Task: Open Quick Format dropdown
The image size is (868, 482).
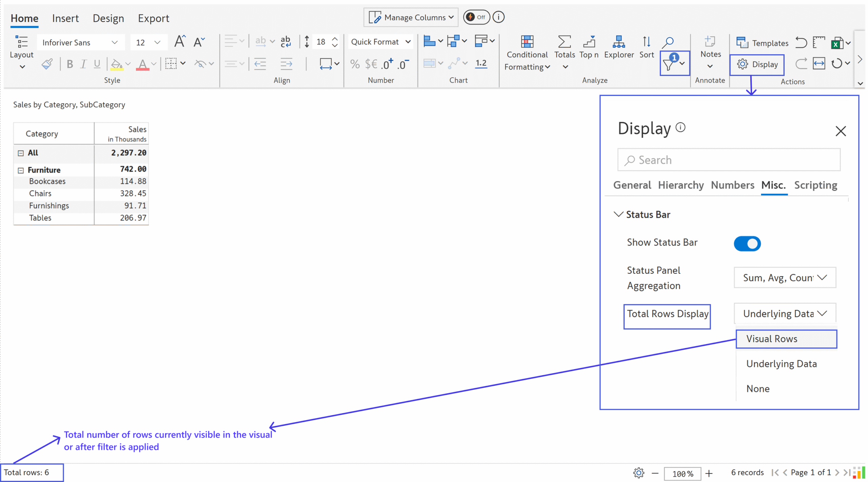Action: pos(380,42)
